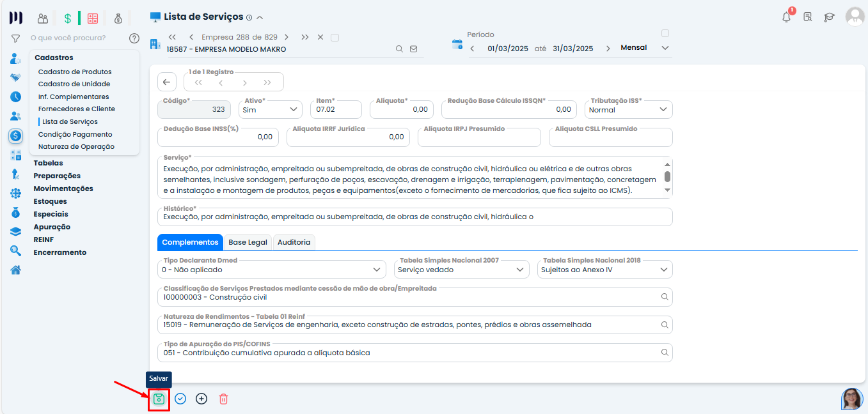The width and height of the screenshot is (868, 414).
Task: Switch to the Base Legal tab
Action: click(248, 242)
